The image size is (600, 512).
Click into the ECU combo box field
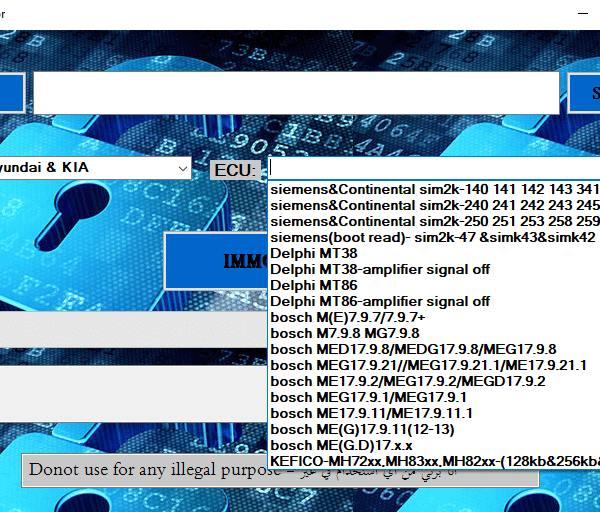[430, 169]
